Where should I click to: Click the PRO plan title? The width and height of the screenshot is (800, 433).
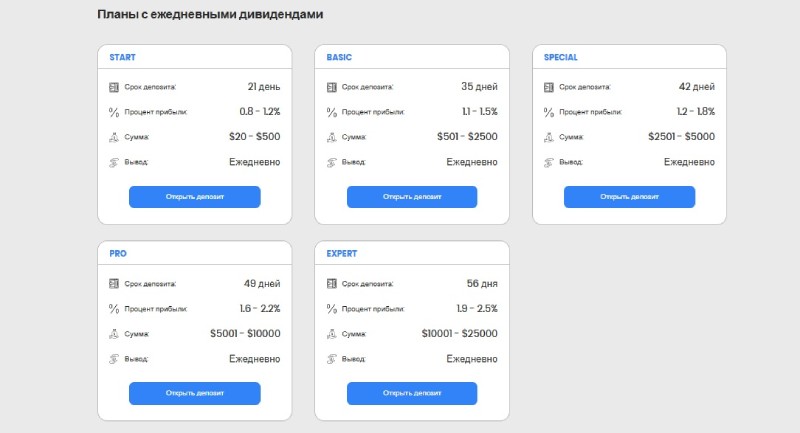[x=118, y=254]
